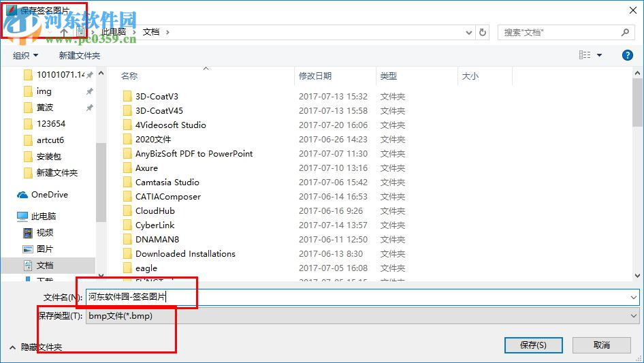644x363 pixels.
Task: Close the save dialog window
Action: [x=633, y=10]
